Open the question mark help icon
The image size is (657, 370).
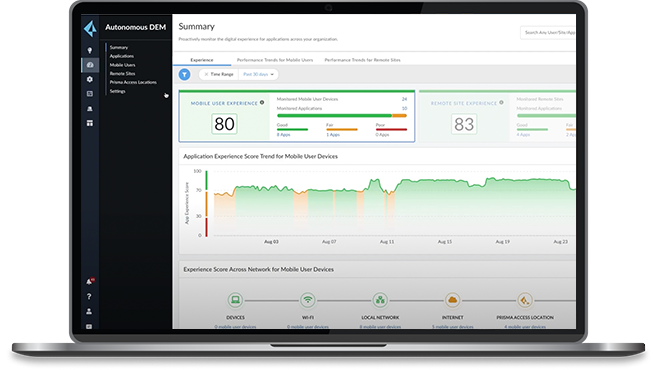(x=89, y=297)
